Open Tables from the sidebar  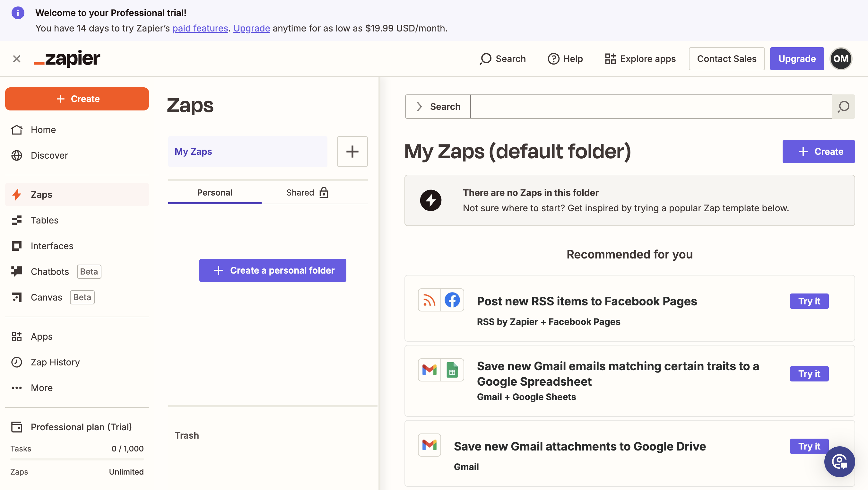pos(45,220)
